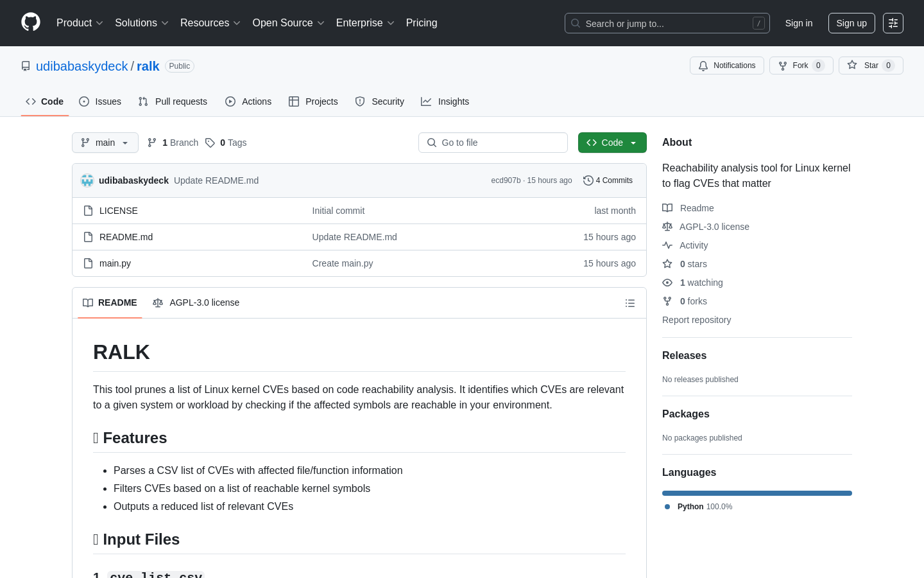The width and height of the screenshot is (924, 578).
Task: Open the 'Create main.py' commit message
Action: click(343, 263)
